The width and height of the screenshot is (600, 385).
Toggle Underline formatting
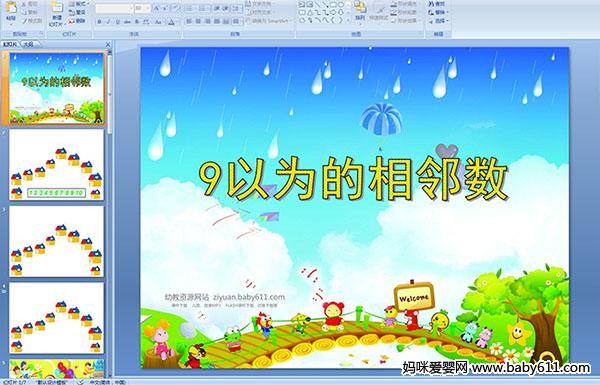click(x=118, y=22)
